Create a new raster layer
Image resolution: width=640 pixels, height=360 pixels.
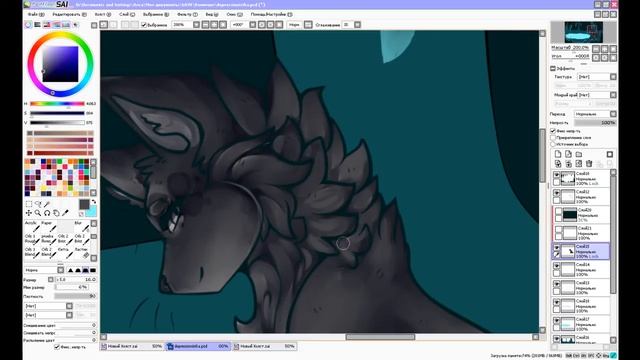pyautogui.click(x=558, y=154)
